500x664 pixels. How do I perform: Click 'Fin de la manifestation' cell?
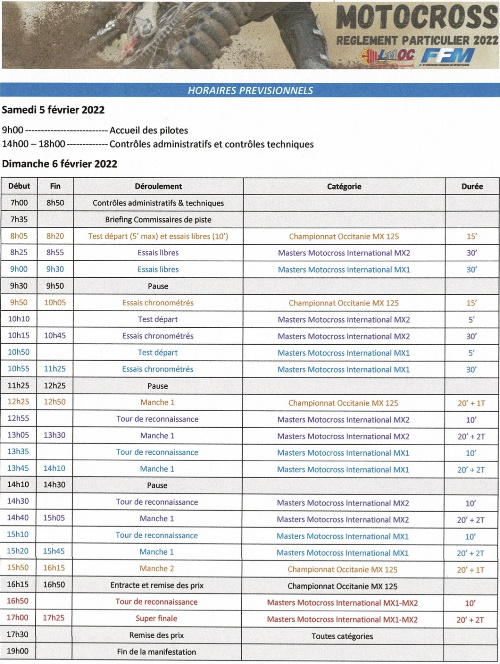click(x=157, y=652)
